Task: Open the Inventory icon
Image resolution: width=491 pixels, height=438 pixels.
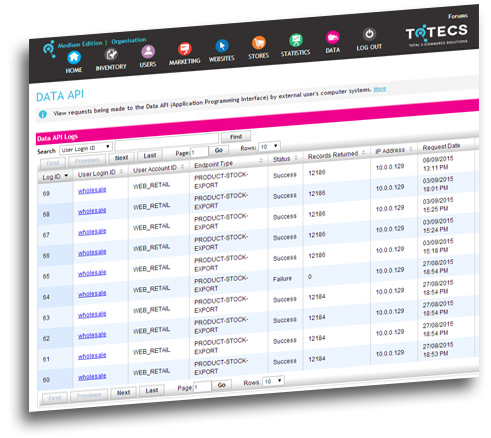Action: tap(111, 55)
